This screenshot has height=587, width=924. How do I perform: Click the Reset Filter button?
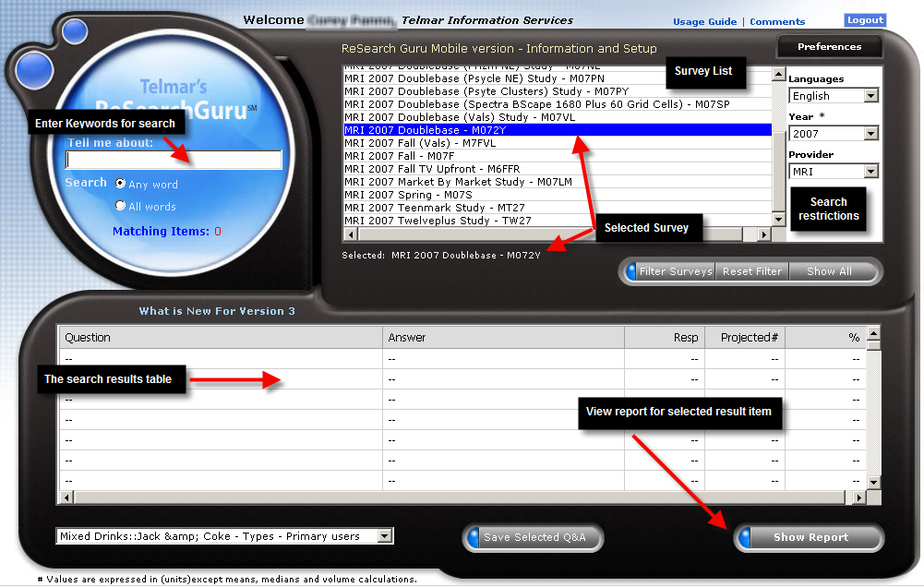coord(752,271)
